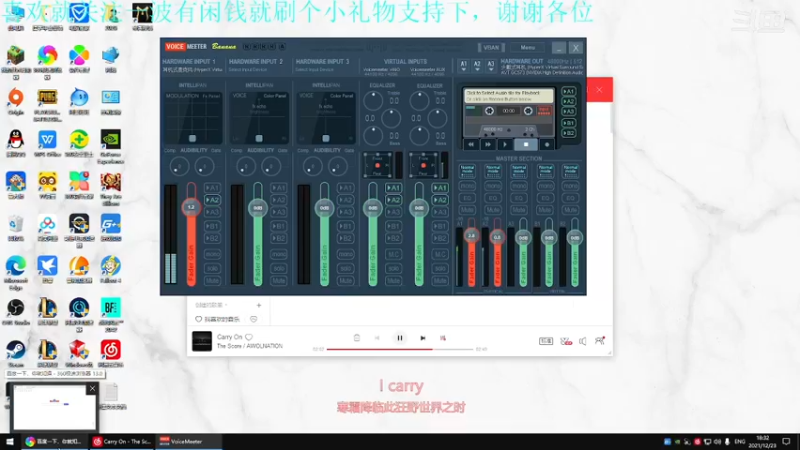Switch to browser window in taskbar
The height and width of the screenshot is (450, 800).
tap(54, 441)
